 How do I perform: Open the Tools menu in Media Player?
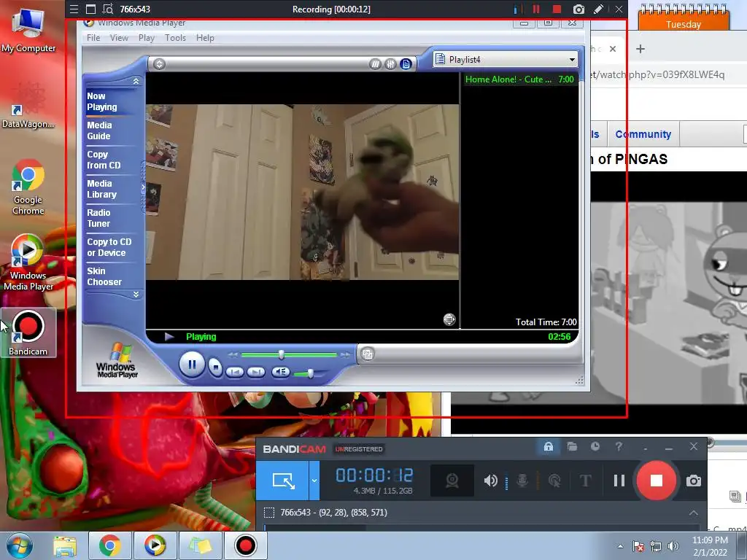[x=175, y=38]
